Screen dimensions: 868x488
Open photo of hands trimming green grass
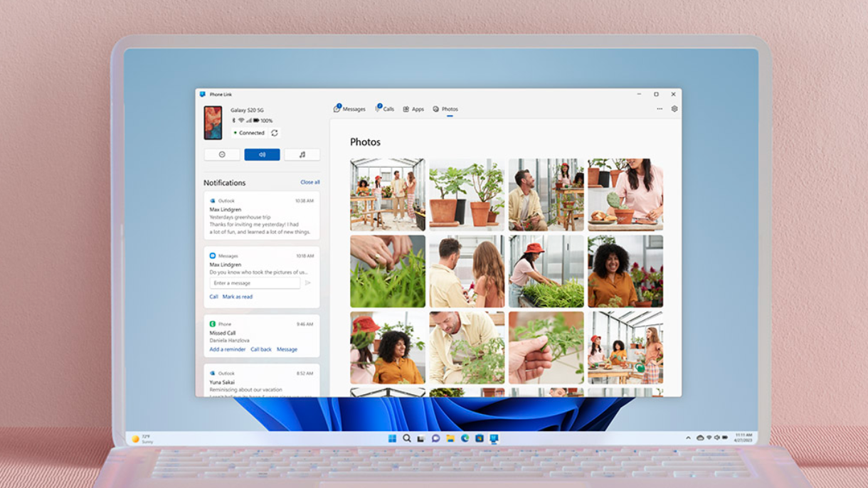click(388, 271)
